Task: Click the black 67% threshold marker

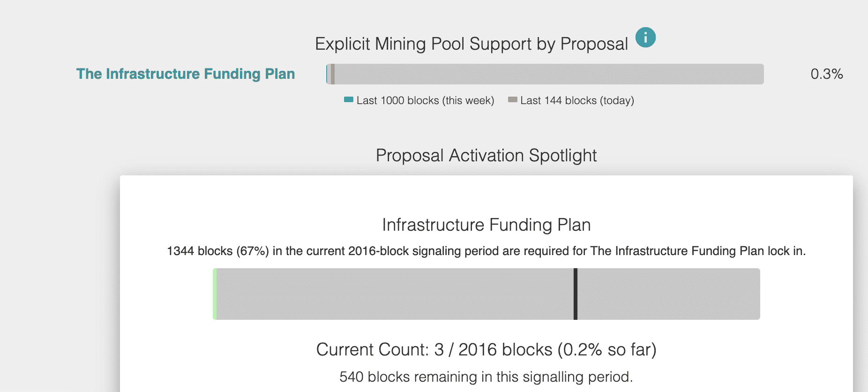Action: 576,294
